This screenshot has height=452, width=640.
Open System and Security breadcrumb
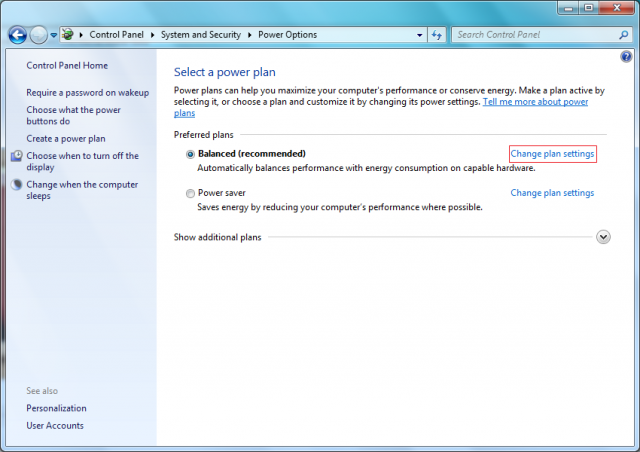[201, 35]
